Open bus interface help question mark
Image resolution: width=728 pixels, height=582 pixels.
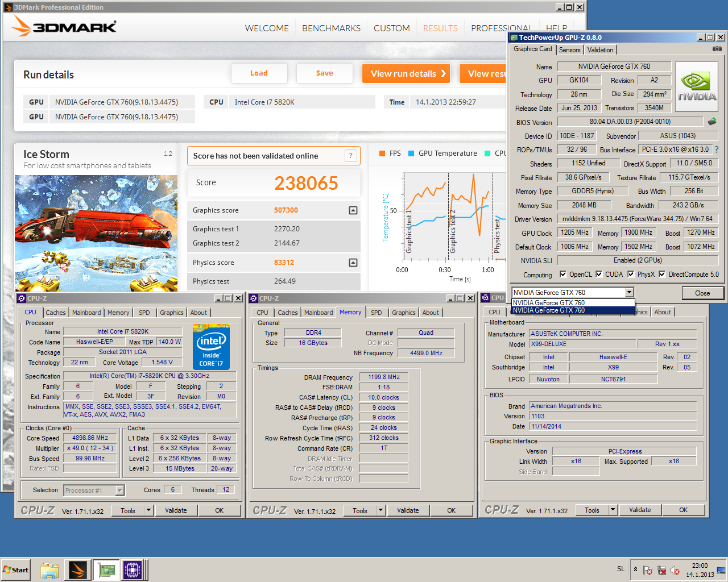pyautogui.click(x=717, y=149)
